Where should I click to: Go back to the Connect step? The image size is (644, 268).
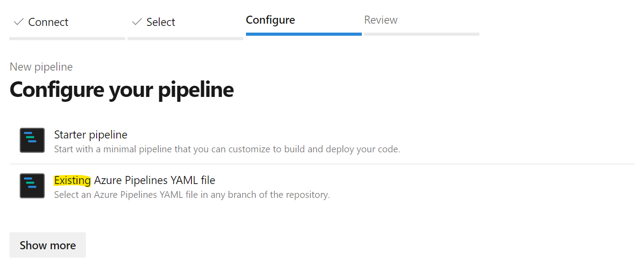(48, 22)
